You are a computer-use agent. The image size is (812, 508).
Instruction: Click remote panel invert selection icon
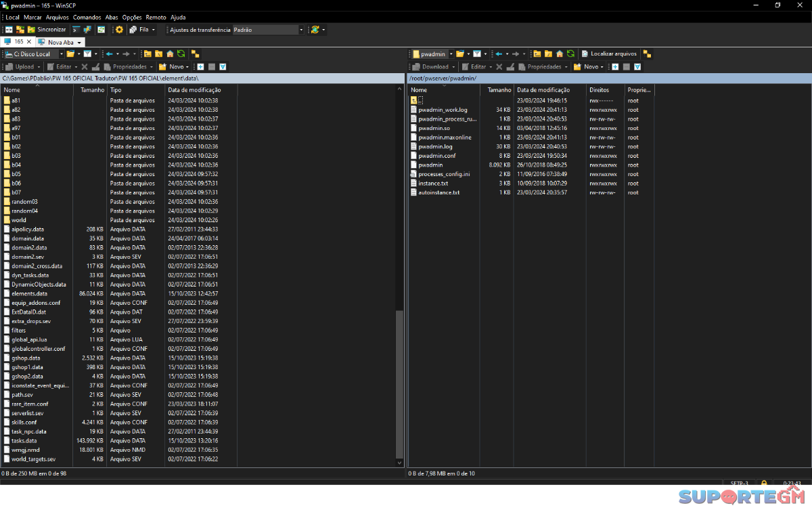637,67
